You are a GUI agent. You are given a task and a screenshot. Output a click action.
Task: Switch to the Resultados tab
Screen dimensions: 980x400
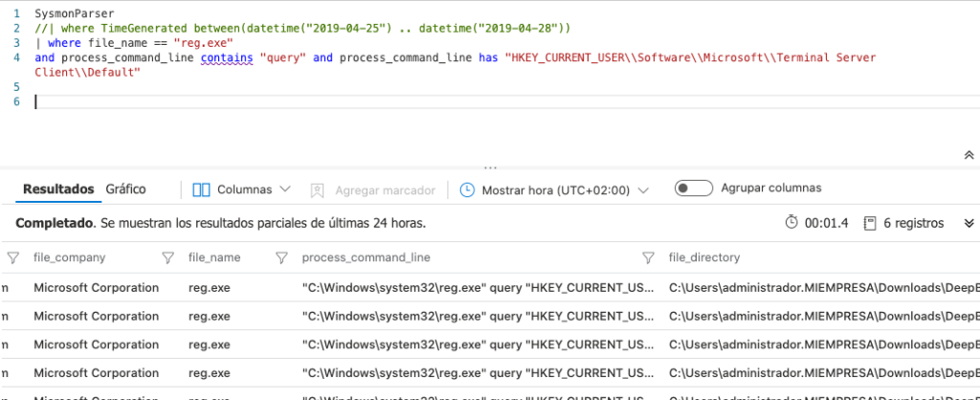(58, 189)
